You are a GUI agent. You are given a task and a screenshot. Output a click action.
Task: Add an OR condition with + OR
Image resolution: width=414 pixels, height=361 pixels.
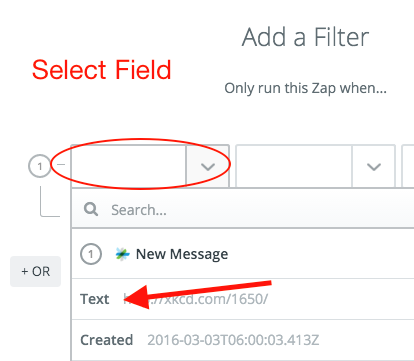coord(36,271)
